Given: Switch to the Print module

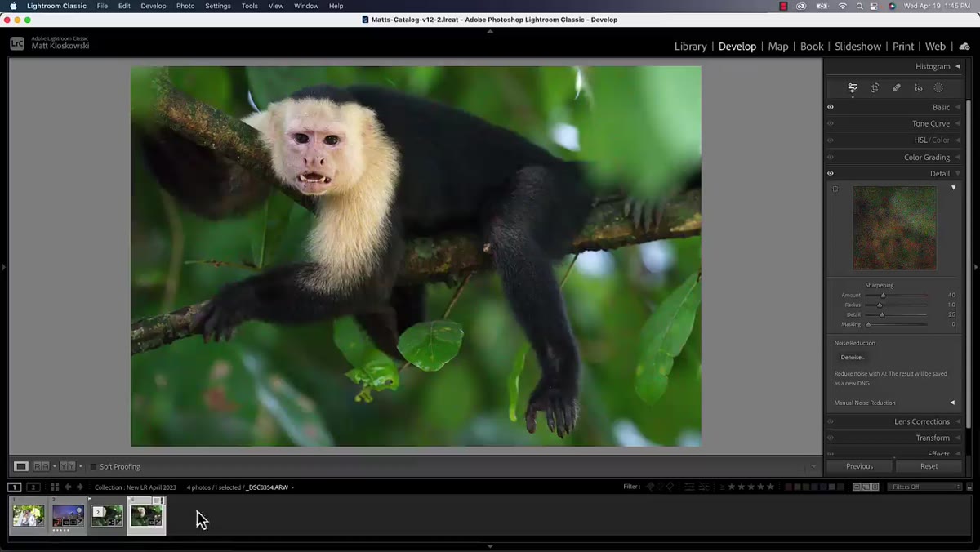Looking at the screenshot, I should (902, 47).
